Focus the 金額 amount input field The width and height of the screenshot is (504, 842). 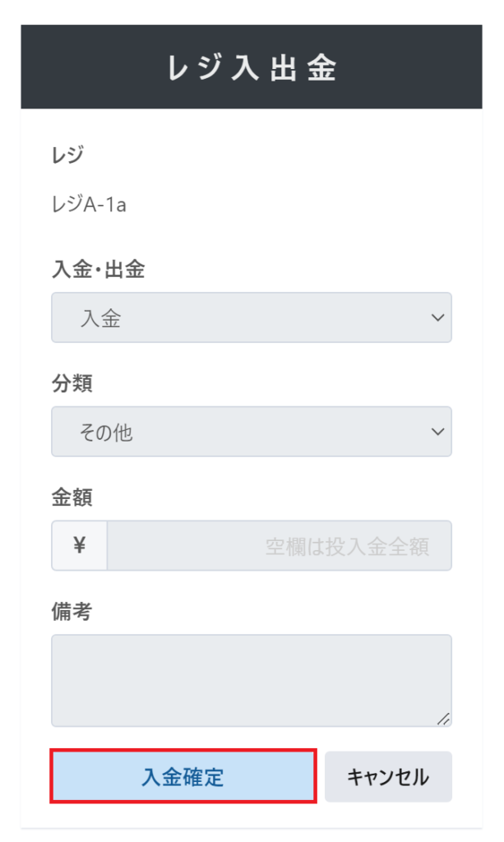280,545
